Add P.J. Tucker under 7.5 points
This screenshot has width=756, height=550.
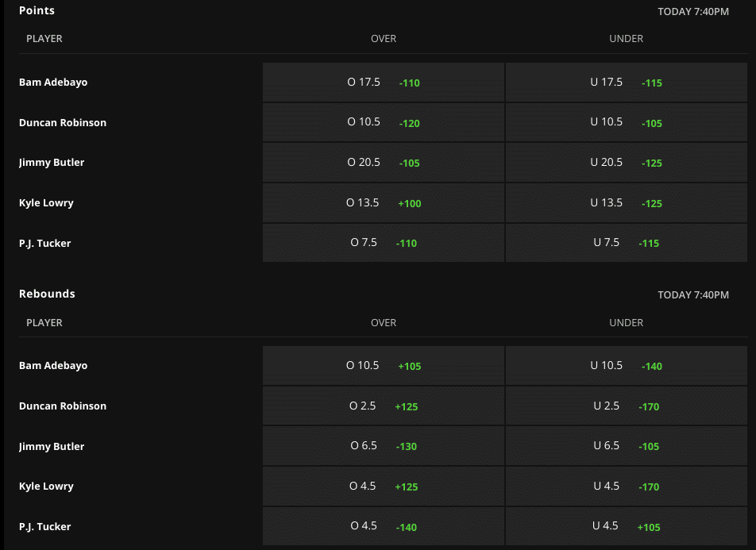[x=626, y=243]
